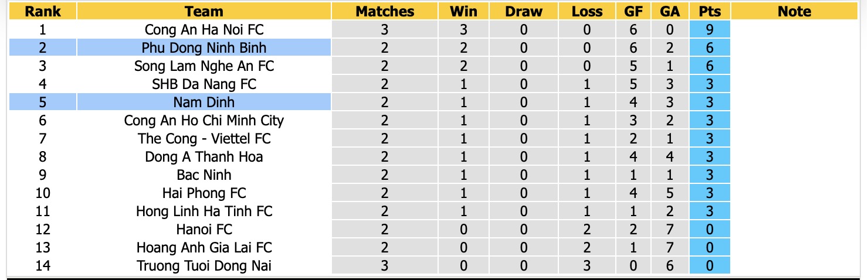This screenshot has height=280, width=868.
Task: Click the Rank column header
Action: coord(43,11)
